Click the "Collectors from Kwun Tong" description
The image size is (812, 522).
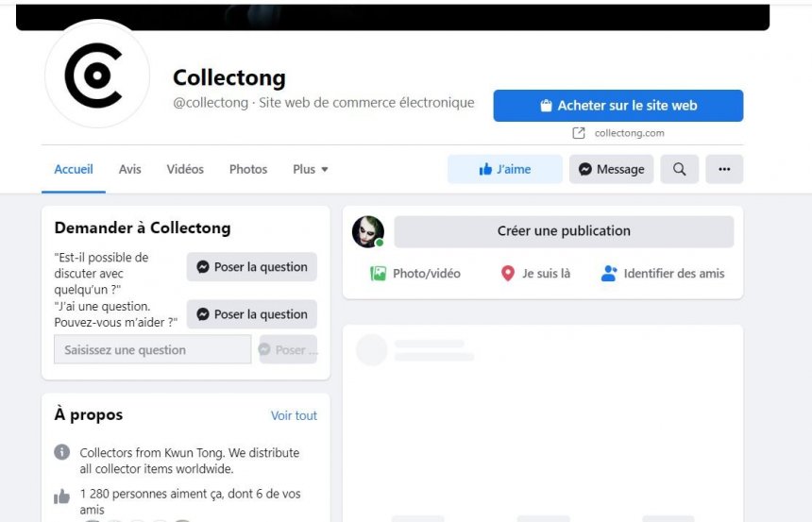pyautogui.click(x=190, y=461)
